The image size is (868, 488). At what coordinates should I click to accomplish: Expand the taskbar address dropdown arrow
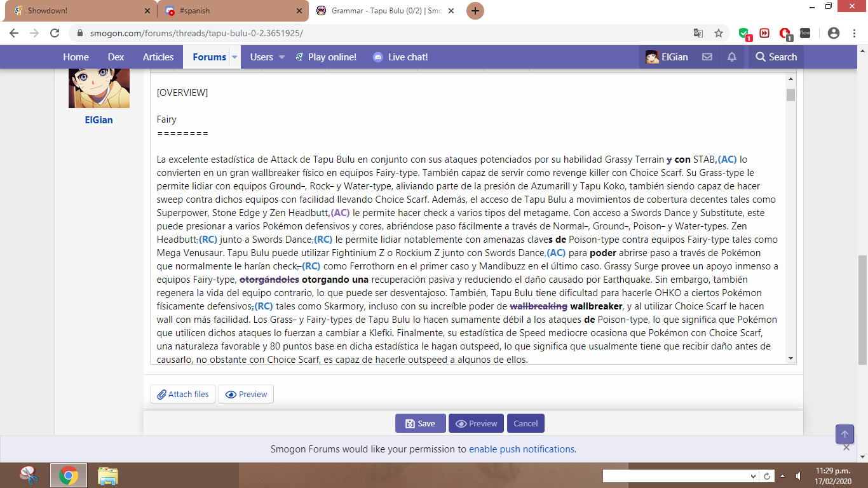[753, 476]
